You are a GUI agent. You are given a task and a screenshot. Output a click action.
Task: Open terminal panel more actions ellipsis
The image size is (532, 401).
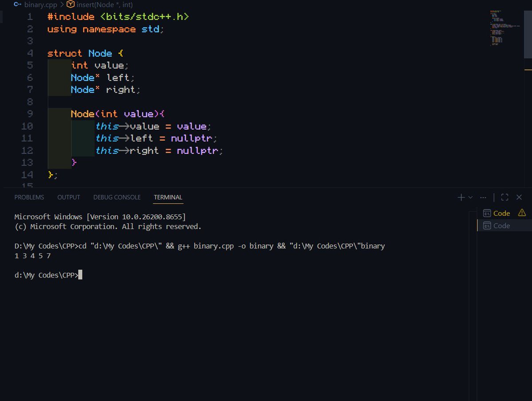[x=483, y=197]
